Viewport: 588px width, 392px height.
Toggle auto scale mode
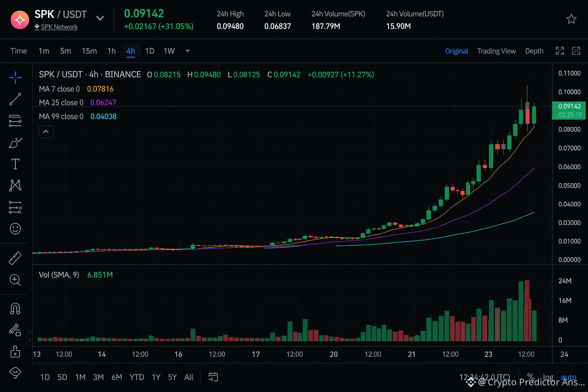tap(568, 377)
